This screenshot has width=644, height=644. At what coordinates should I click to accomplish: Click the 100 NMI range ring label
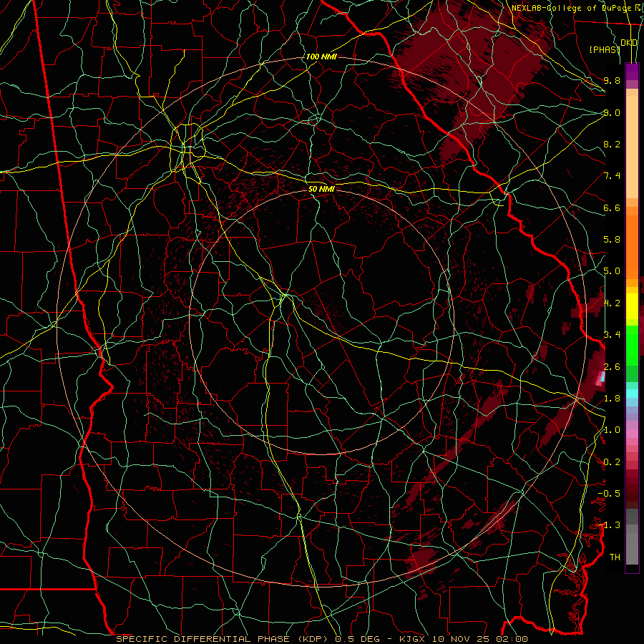tap(321, 57)
